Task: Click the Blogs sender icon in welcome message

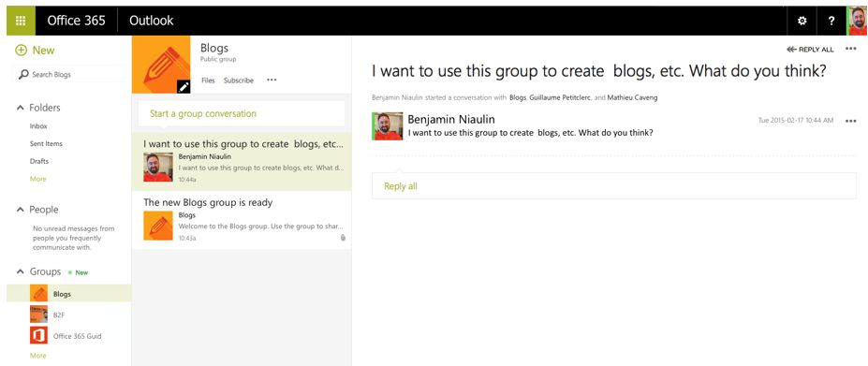Action: (x=157, y=226)
